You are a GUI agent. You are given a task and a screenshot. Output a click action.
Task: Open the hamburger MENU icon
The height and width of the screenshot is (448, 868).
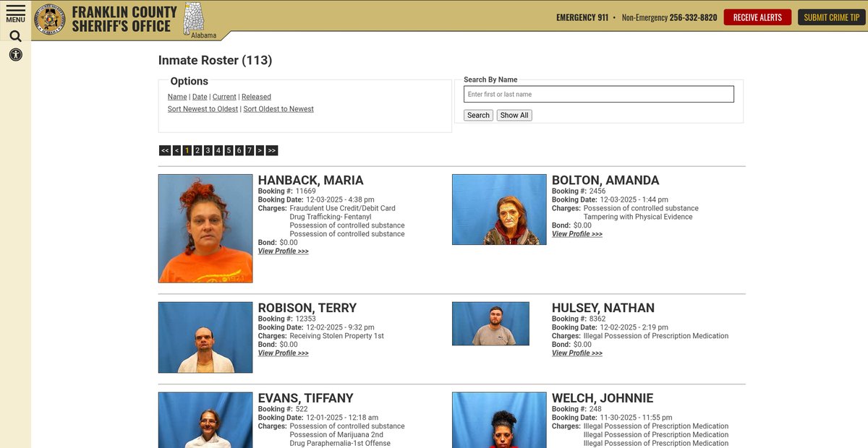click(x=15, y=13)
